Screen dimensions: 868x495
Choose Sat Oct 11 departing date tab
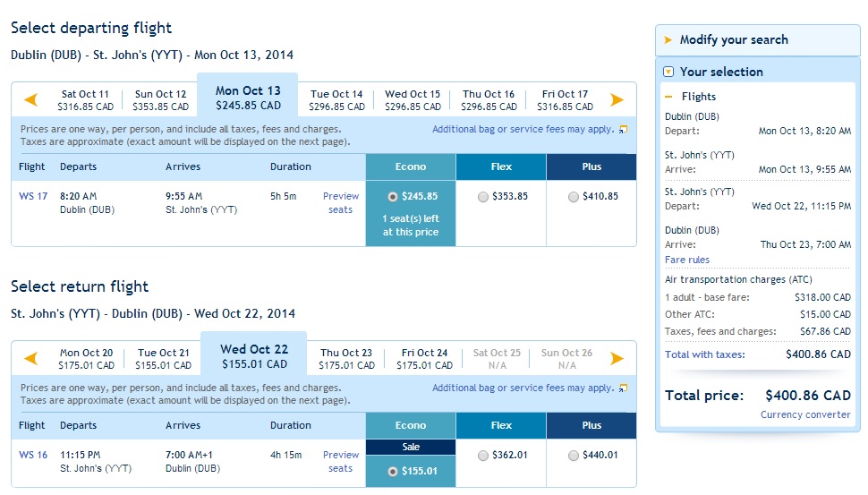[85, 100]
